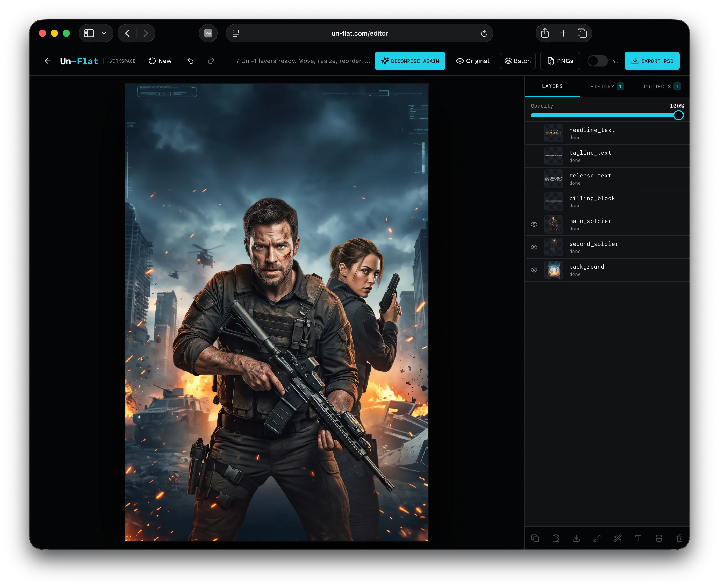Switch to the Projects tab
719x588 pixels.
[662, 87]
